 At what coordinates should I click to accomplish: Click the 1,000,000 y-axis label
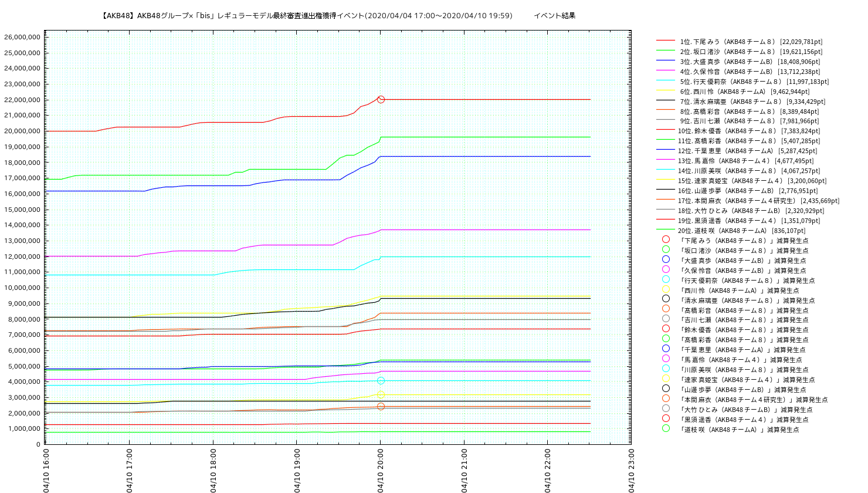tap(24, 428)
